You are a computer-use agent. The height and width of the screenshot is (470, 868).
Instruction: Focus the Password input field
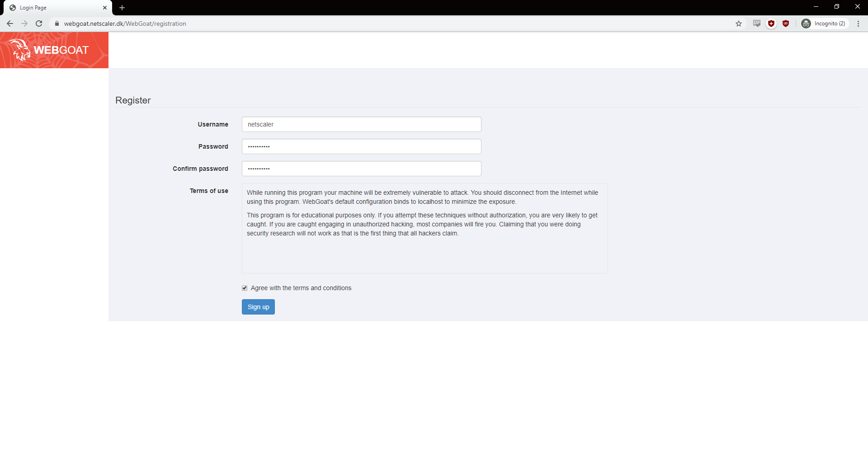point(361,146)
